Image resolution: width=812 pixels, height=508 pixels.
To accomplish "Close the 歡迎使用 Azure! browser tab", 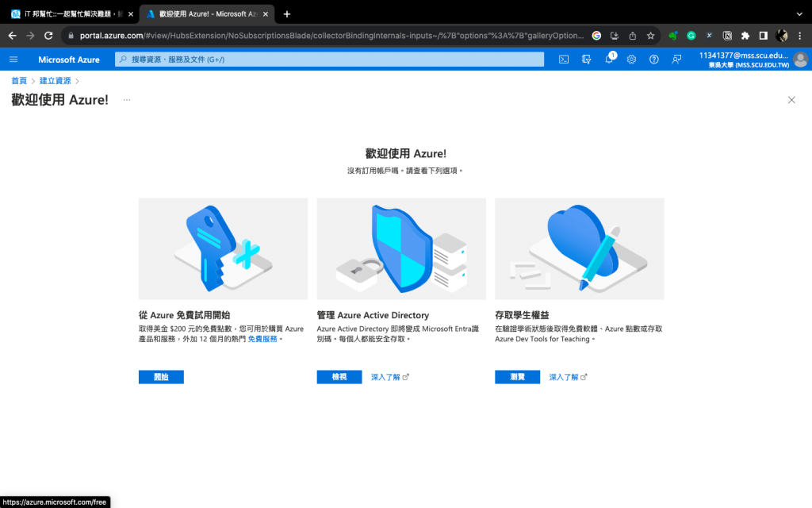I will coord(266,14).
